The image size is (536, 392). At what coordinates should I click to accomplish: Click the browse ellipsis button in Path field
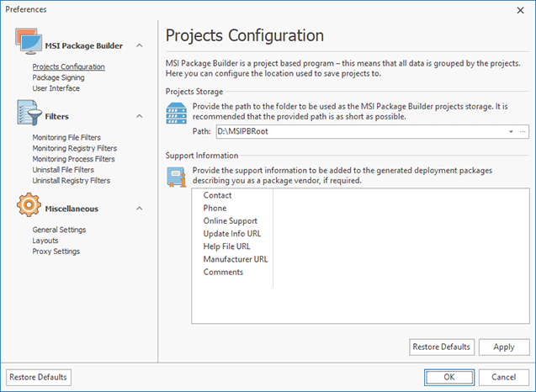point(523,131)
